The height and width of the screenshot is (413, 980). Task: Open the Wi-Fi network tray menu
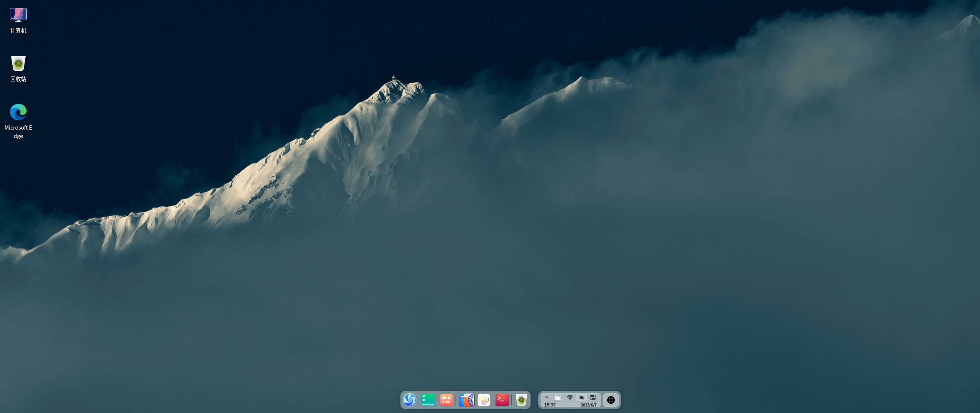(x=570, y=397)
